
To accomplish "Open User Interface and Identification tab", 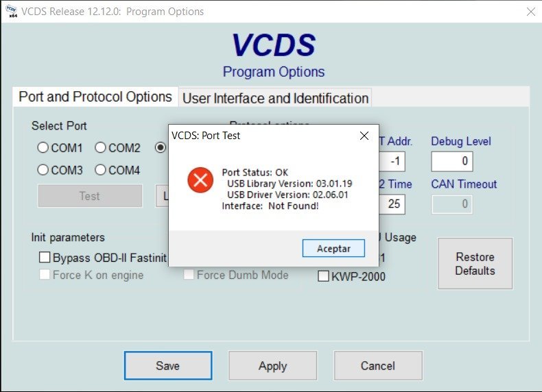I will click(275, 98).
